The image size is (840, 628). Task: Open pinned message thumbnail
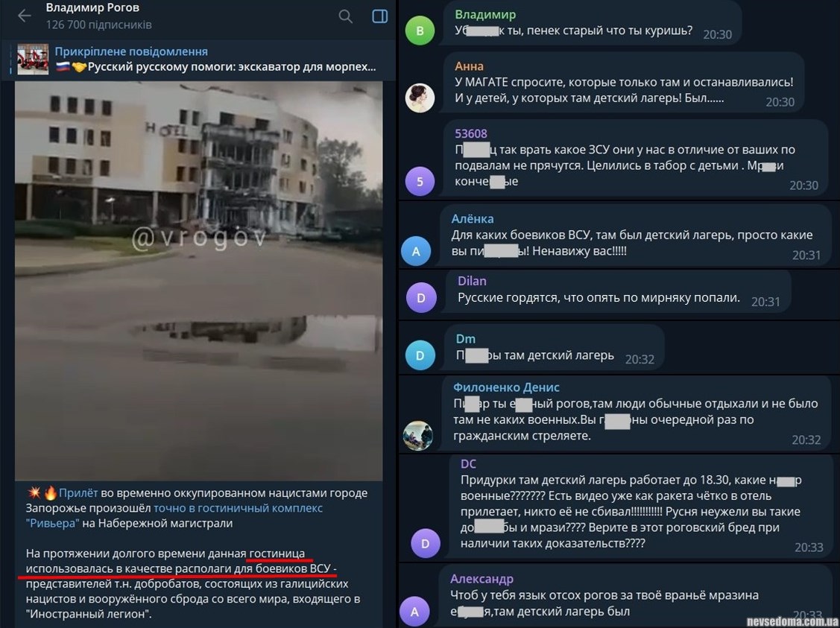tap(33, 59)
